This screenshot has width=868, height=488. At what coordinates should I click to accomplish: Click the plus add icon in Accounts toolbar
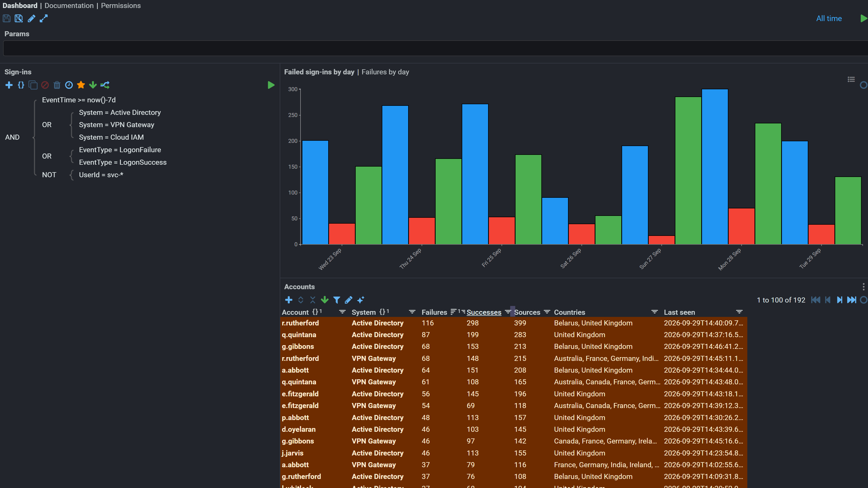[289, 300]
